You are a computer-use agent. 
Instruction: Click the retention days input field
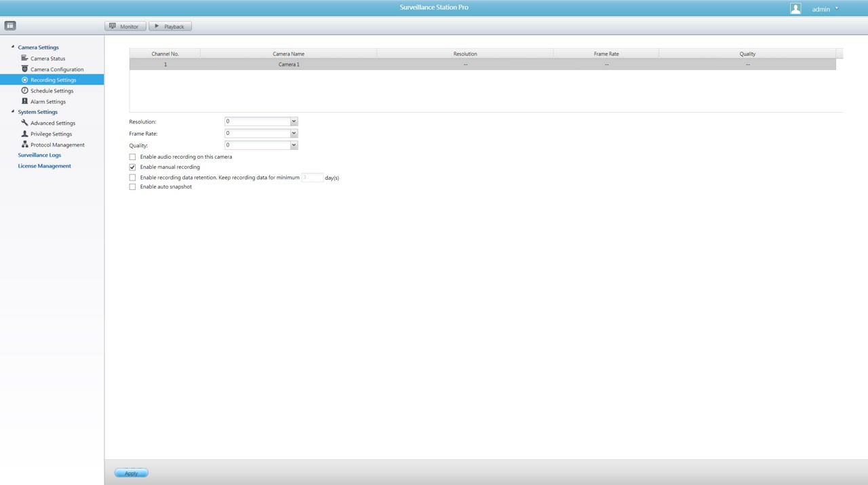[312, 178]
